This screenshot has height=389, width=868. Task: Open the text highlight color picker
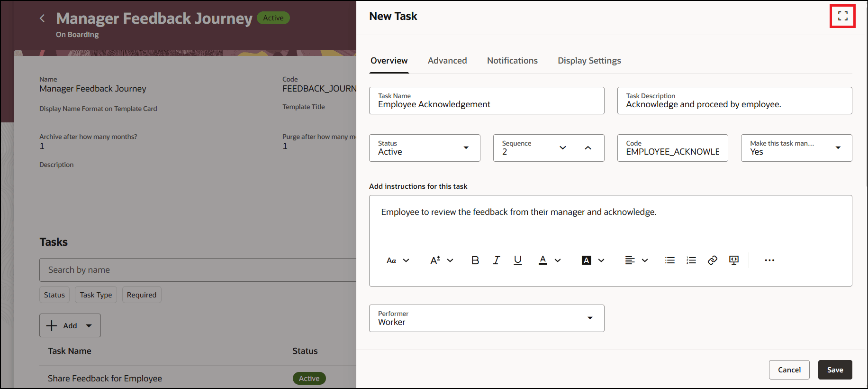pos(593,260)
